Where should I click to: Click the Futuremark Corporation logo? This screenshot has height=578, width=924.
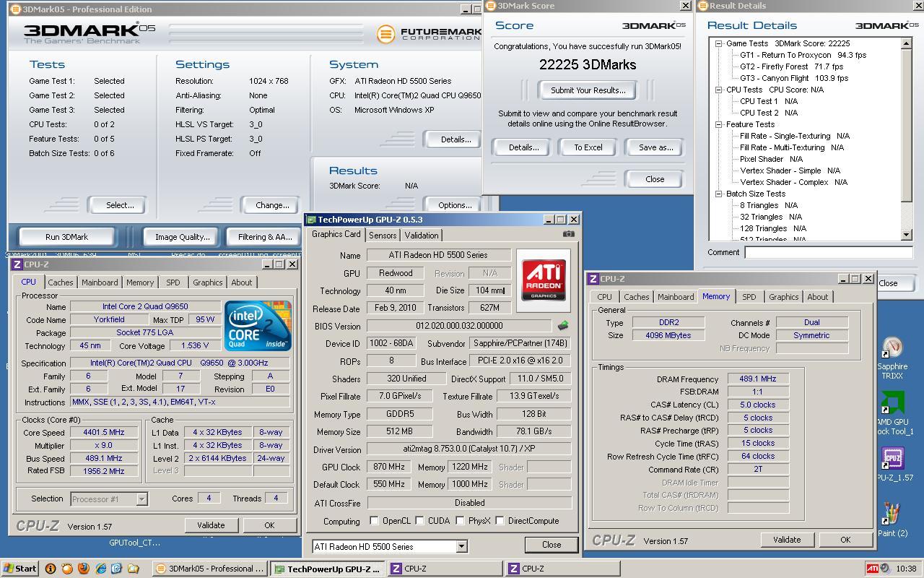tap(429, 34)
